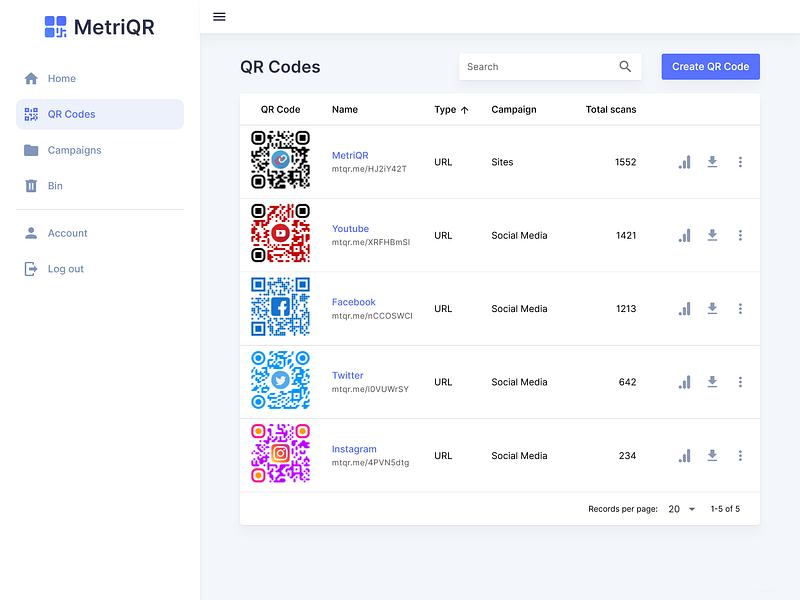
Task: Click the Log out icon
Action: coord(31,269)
